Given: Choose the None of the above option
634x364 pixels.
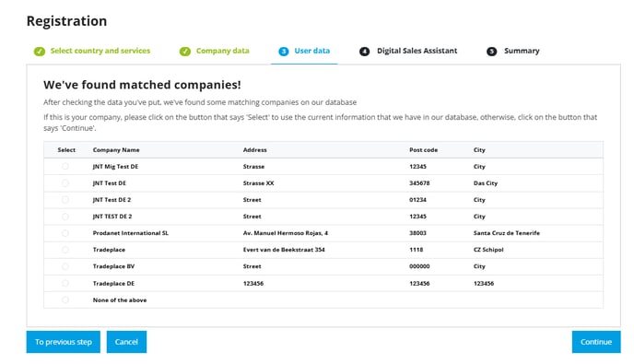Looking at the screenshot, I should point(65,299).
